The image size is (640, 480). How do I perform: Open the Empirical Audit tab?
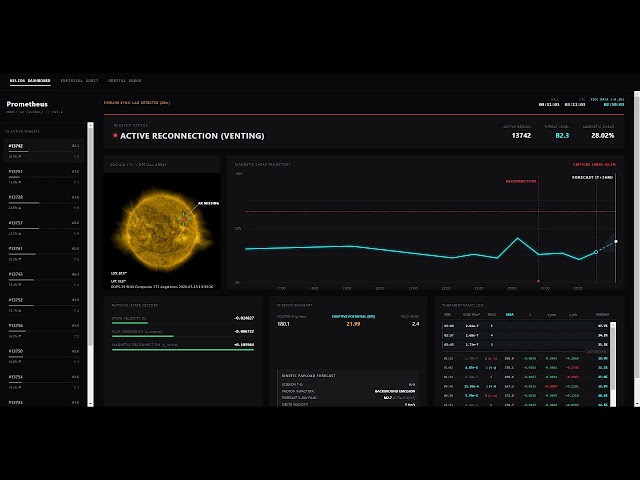click(x=79, y=80)
